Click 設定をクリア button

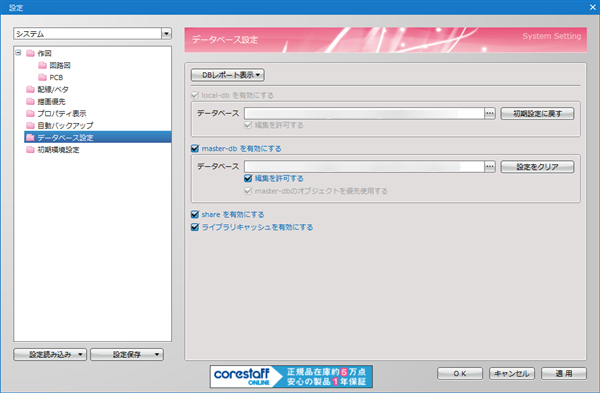click(x=537, y=166)
